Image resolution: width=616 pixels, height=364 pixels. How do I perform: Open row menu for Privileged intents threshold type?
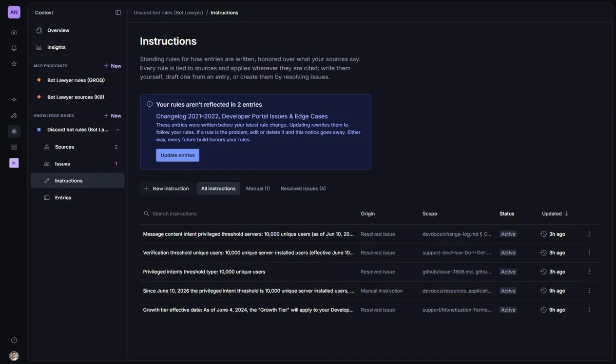589,272
